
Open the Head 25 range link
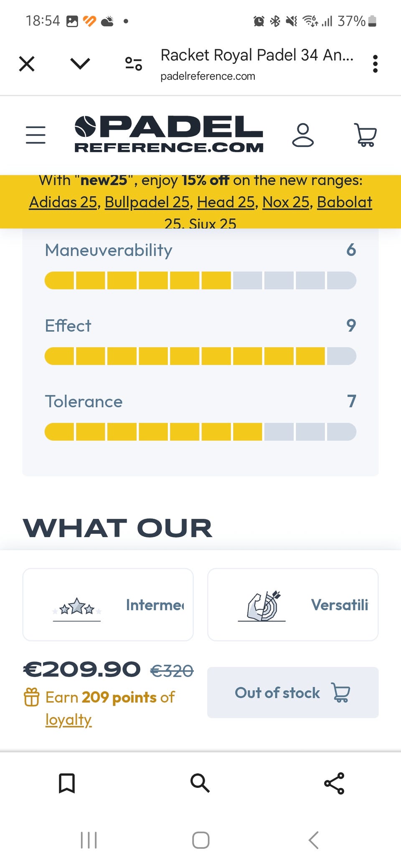(226, 202)
